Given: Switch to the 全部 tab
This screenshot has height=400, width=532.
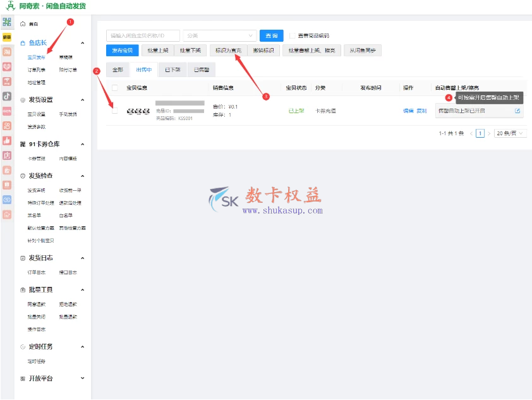Looking at the screenshot, I should pos(118,70).
